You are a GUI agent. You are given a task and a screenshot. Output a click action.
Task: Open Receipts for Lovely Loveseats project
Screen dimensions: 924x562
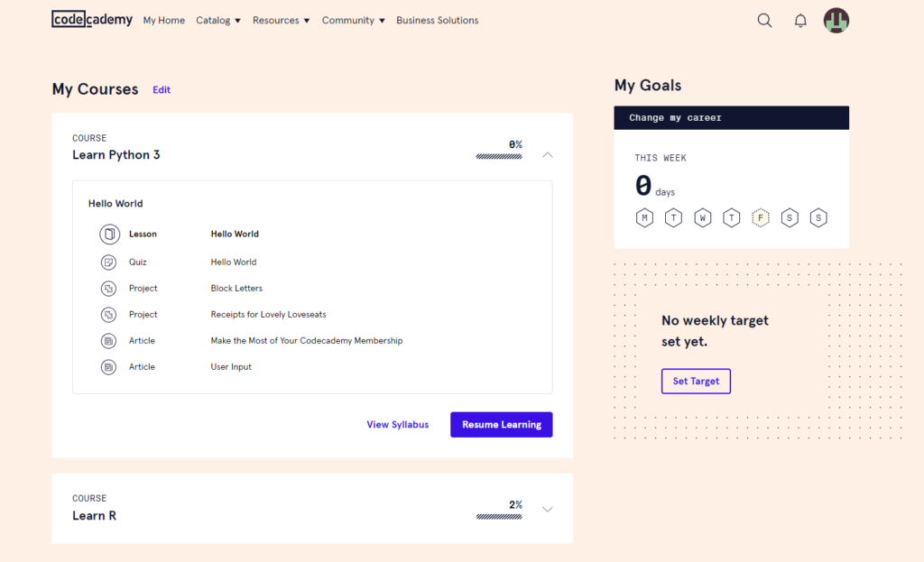[268, 315]
